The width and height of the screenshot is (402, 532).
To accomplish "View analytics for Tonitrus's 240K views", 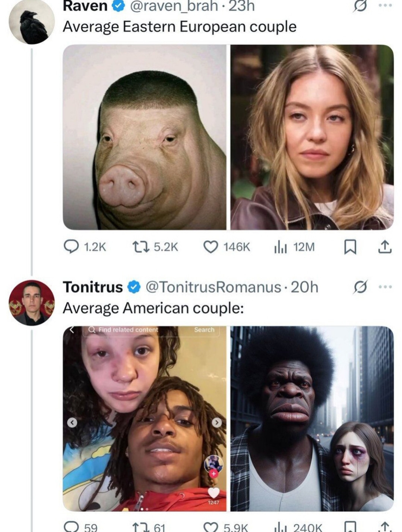I will (x=281, y=527).
